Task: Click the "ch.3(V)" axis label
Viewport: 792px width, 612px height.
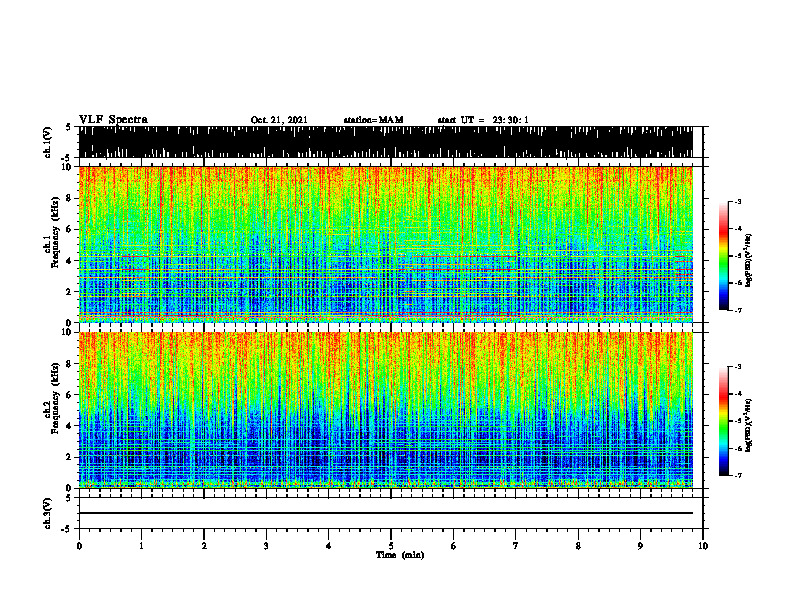Action: click(48, 513)
